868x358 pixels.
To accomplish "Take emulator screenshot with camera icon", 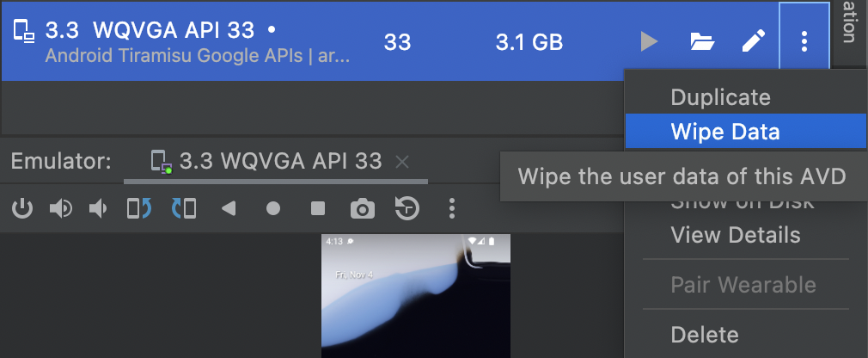I will click(x=363, y=208).
